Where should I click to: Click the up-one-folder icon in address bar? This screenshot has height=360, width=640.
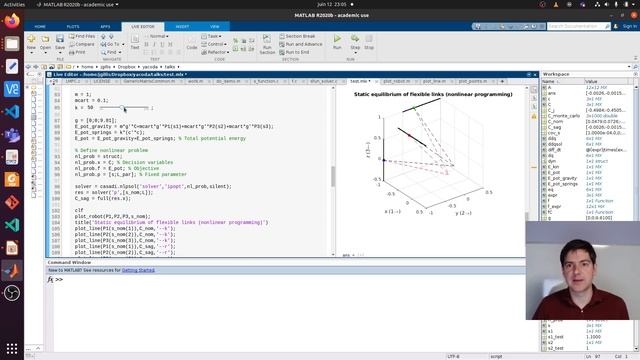pos(44,67)
